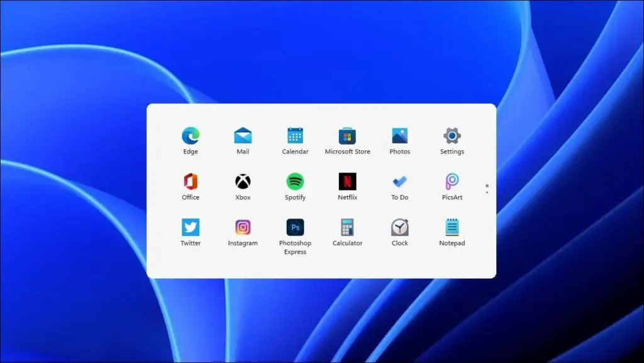Open the PicsArt app icon

click(452, 181)
